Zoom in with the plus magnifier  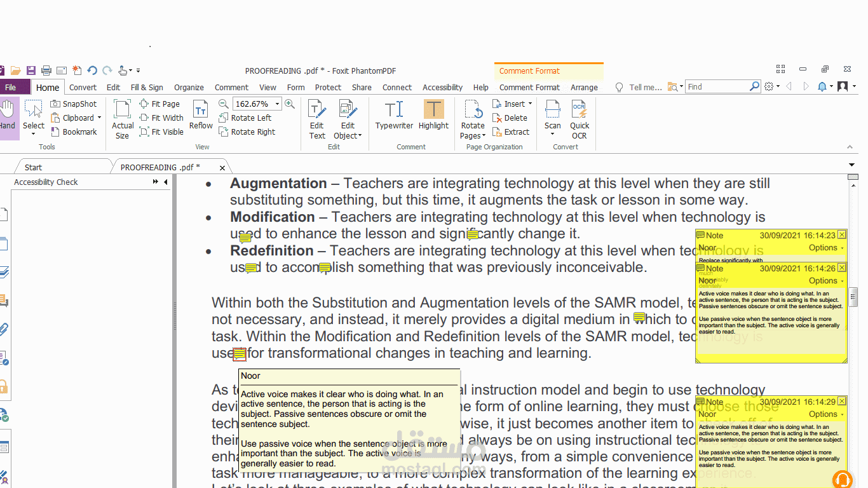tap(290, 104)
